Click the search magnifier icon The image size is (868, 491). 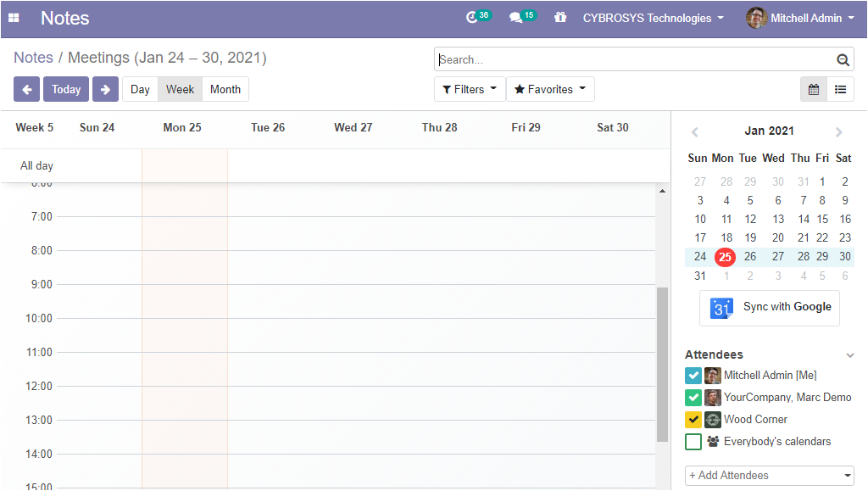point(843,59)
